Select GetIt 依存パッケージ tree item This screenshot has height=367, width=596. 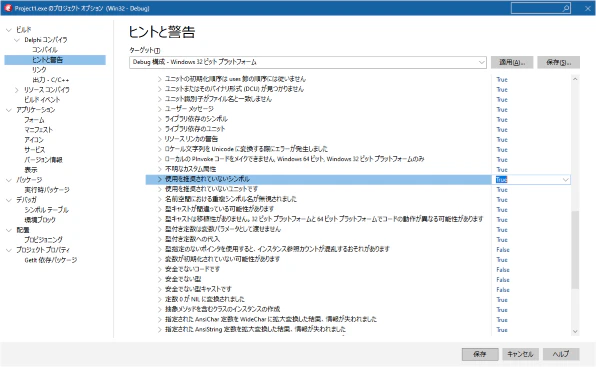pyautogui.click(x=51, y=260)
